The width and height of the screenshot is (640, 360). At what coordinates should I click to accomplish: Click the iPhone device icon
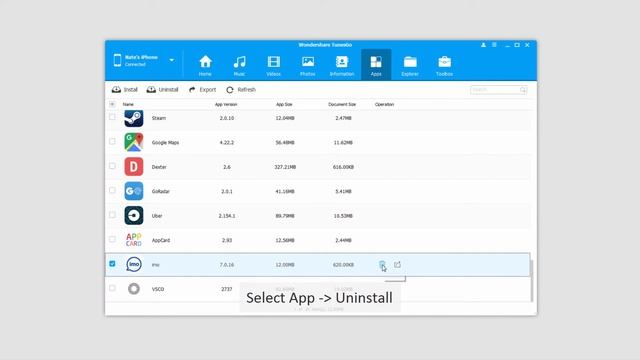(118, 60)
